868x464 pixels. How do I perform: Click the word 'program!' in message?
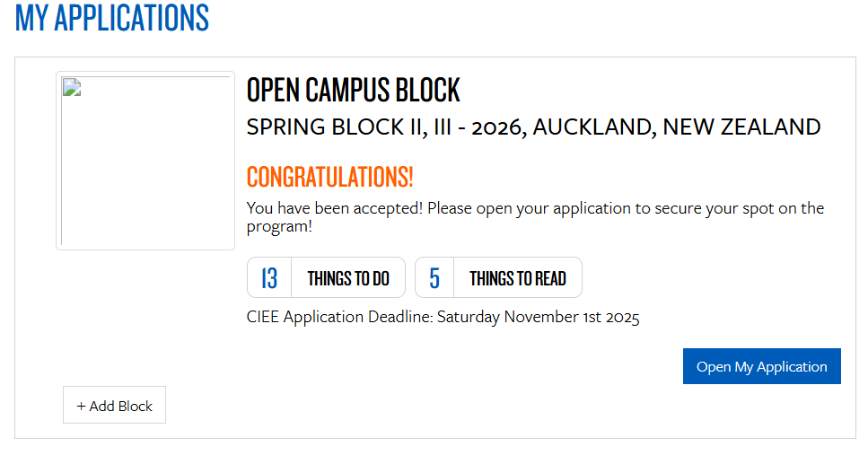279,226
